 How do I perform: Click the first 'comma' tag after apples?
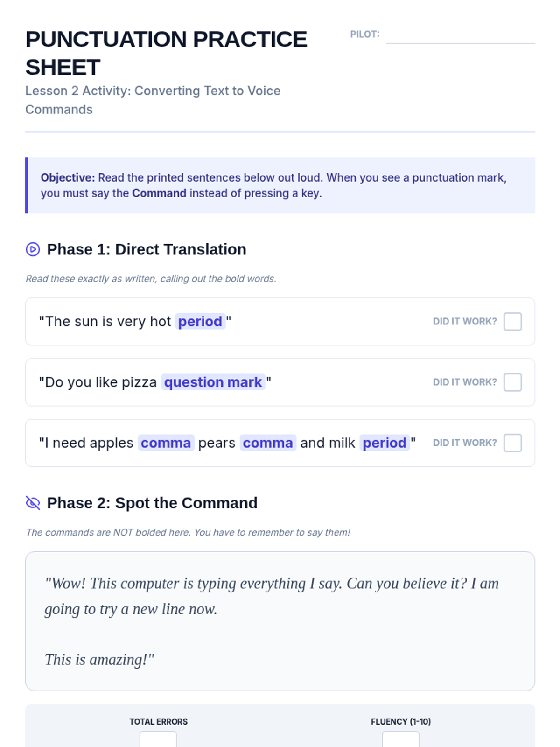pos(166,443)
